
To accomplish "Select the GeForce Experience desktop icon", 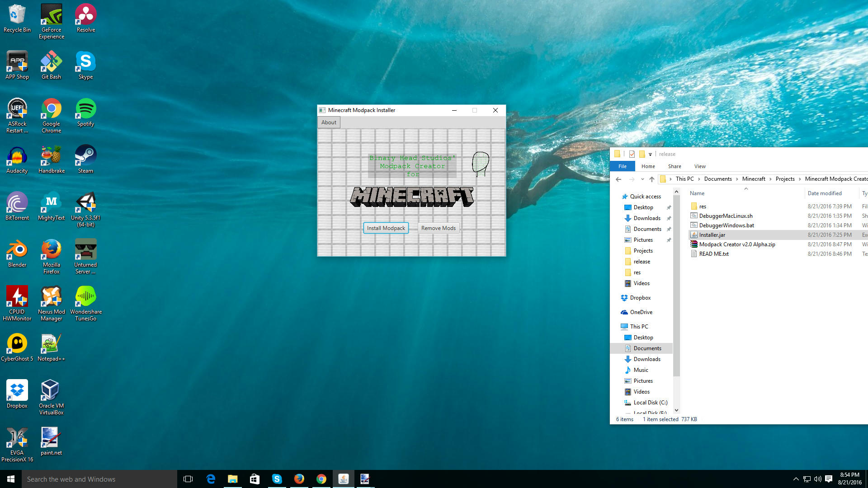I will 52,22.
